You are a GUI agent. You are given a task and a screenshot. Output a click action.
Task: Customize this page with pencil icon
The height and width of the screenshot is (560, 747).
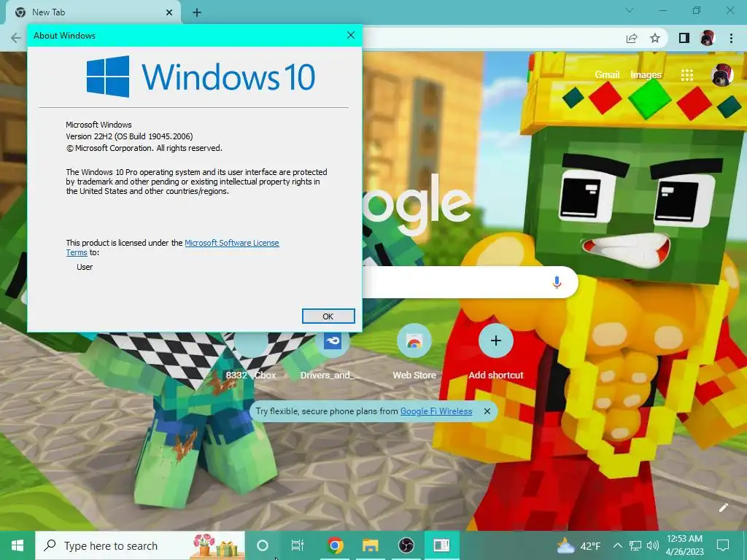[724, 507]
